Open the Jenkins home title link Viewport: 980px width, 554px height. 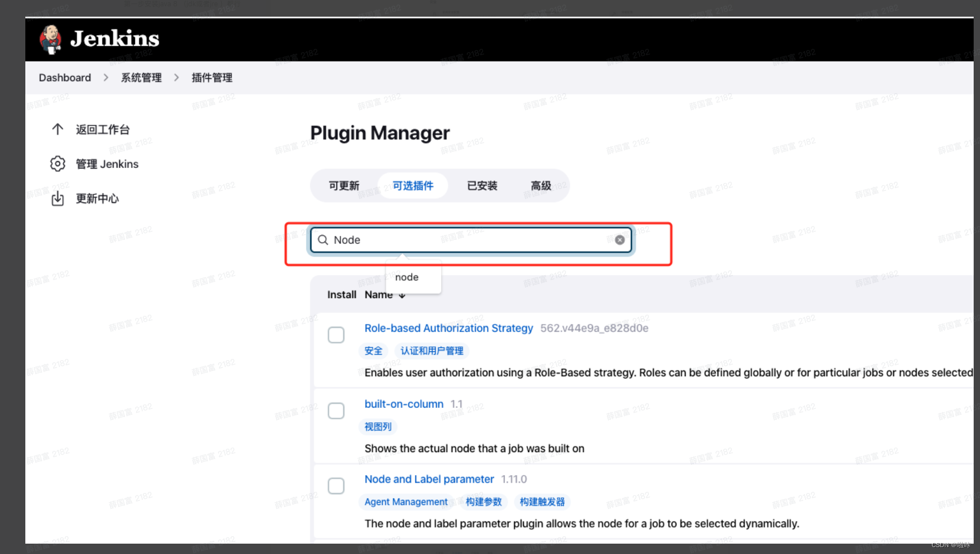pyautogui.click(x=115, y=39)
